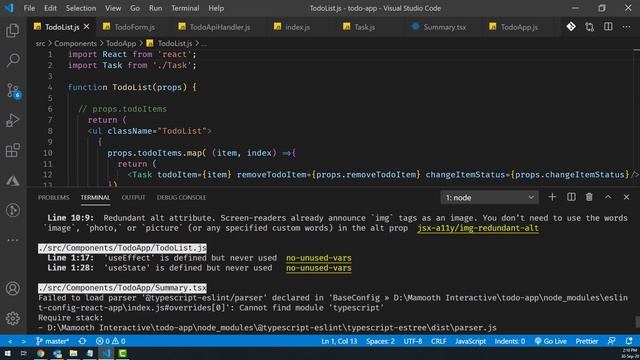Image resolution: width=640 pixels, height=360 pixels.
Task: Open the Git graph icon in activity bar
Action: pos(13,210)
